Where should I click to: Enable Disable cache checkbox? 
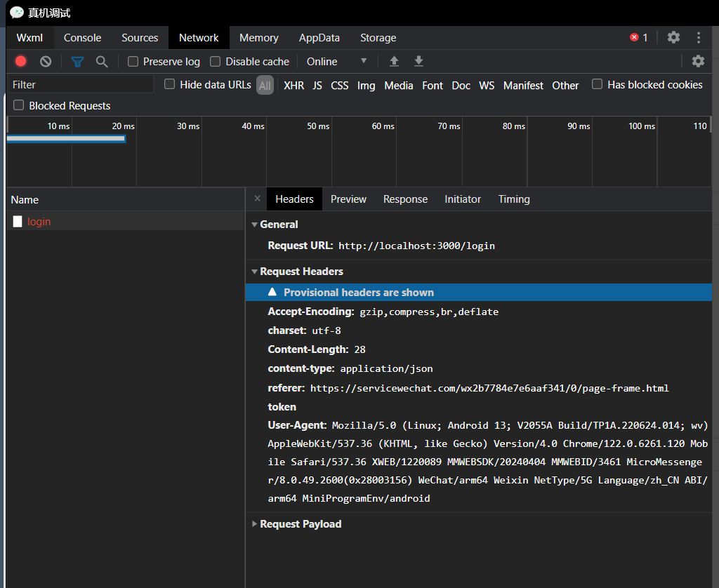[215, 62]
